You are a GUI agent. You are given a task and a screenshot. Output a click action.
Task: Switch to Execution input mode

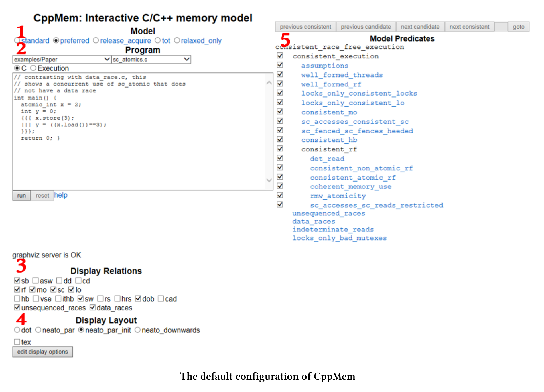coord(33,68)
